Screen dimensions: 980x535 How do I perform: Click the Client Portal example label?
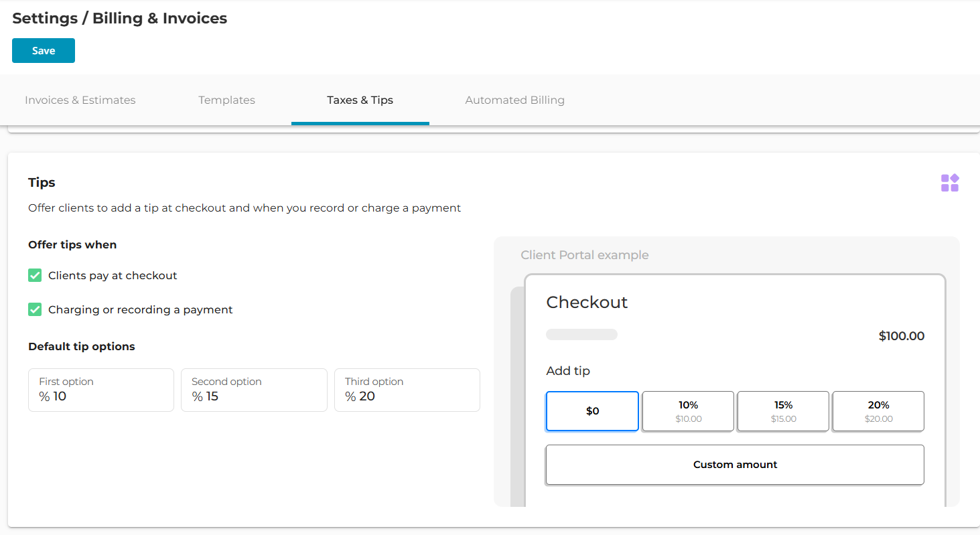584,255
